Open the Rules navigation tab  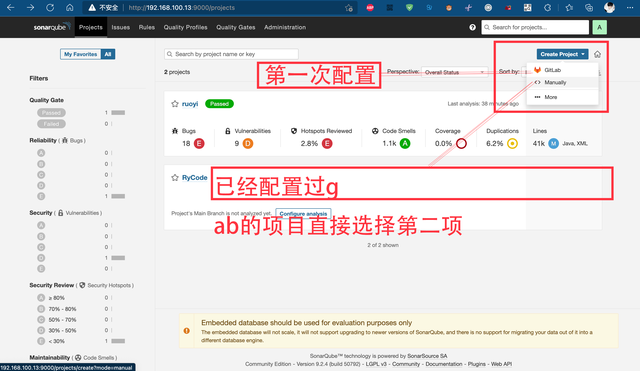tap(147, 27)
